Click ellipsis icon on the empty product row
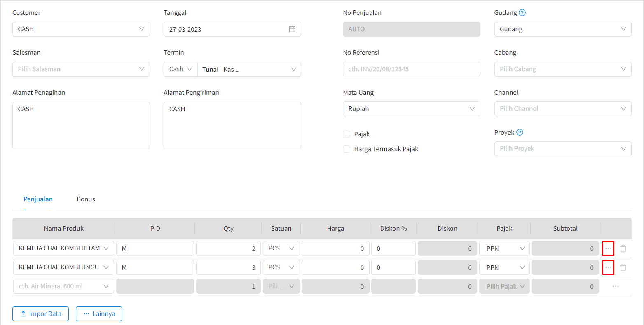This screenshot has height=325, width=644. (x=616, y=286)
